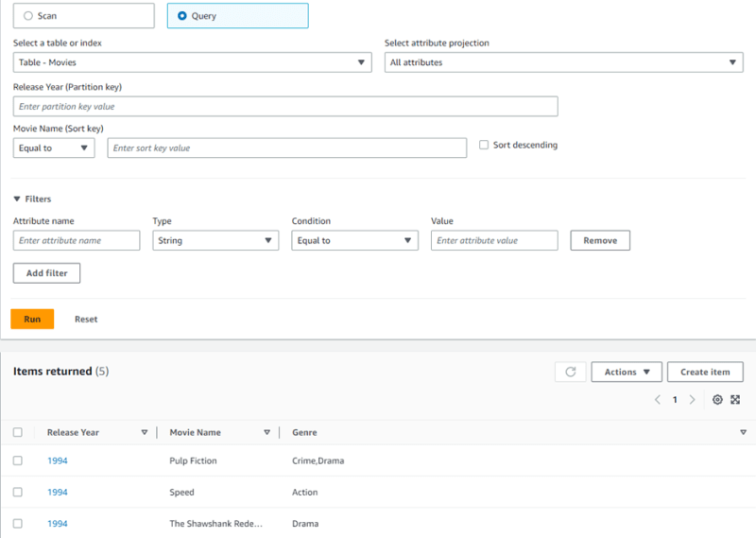Open the 1994 link for Speed
The image size is (756, 538).
pos(58,493)
